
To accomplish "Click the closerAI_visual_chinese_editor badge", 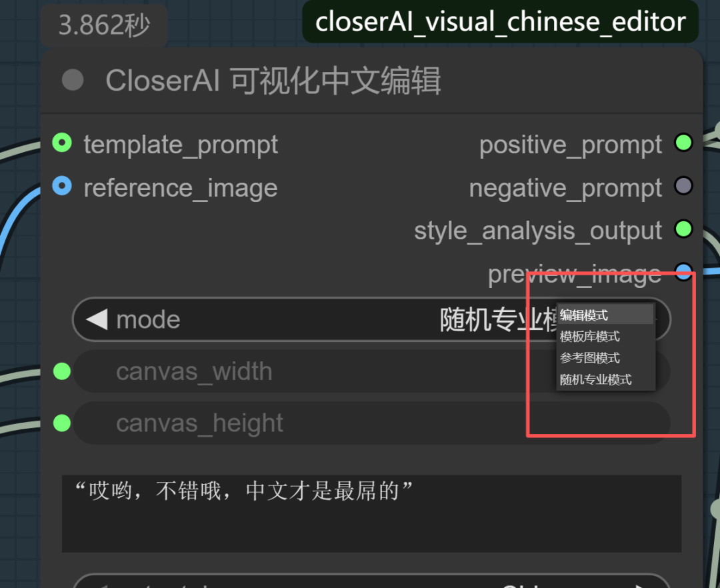I will point(501,21).
